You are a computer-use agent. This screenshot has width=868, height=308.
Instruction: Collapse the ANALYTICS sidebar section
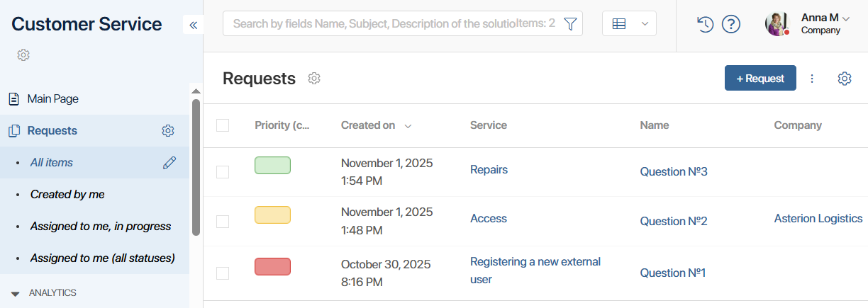click(15, 293)
